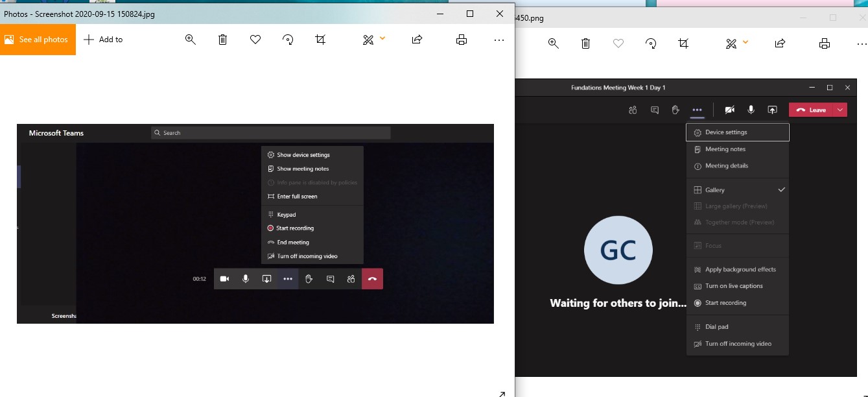Viewport: 868px width, 397px height.
Task: Choose Keypad in the left Teams menu
Action: pos(312,215)
